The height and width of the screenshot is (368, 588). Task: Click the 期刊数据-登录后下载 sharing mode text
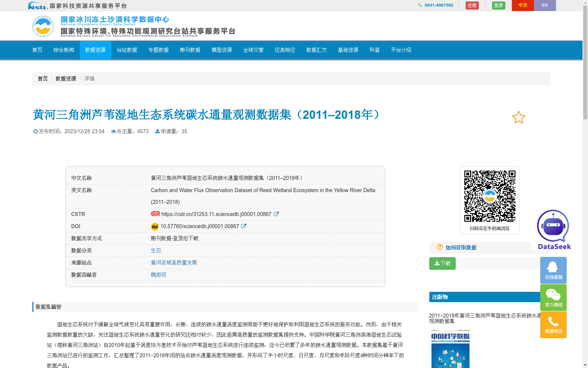pos(175,238)
